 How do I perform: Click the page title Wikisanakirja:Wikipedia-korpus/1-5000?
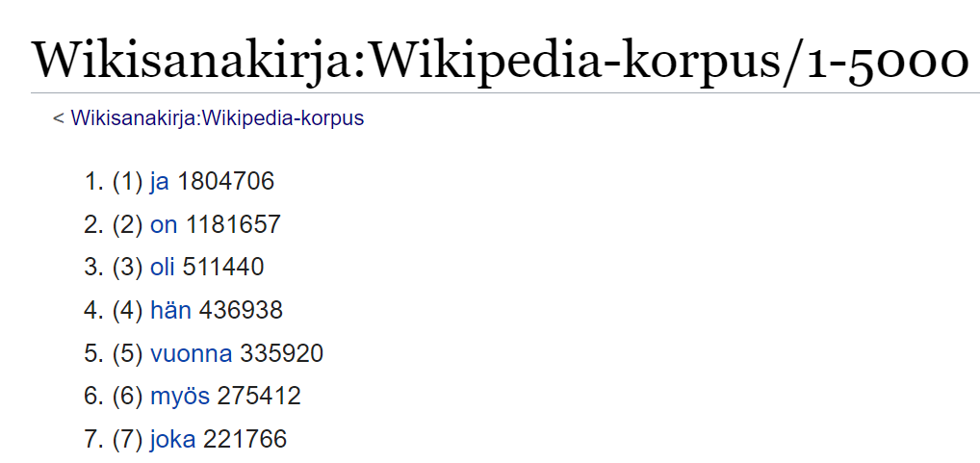click(x=500, y=57)
